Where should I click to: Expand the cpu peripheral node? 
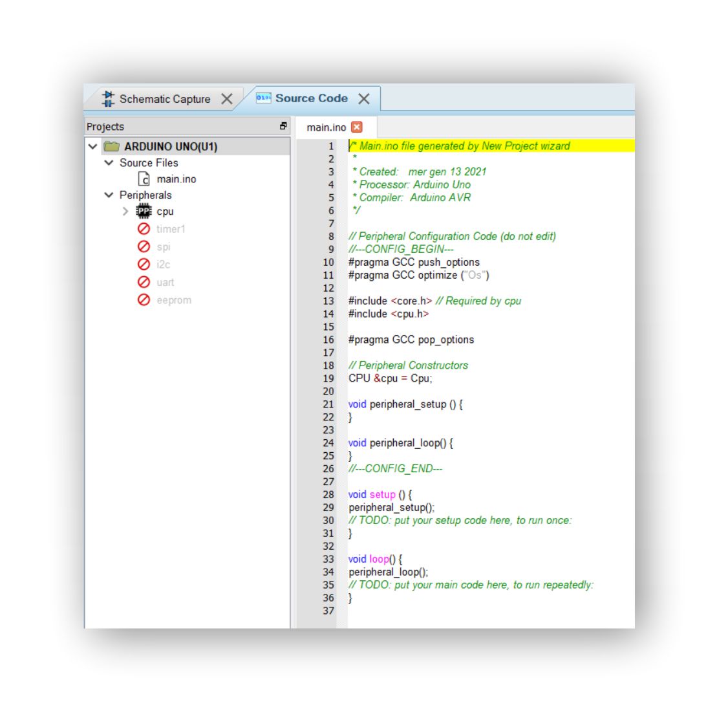[125, 212]
